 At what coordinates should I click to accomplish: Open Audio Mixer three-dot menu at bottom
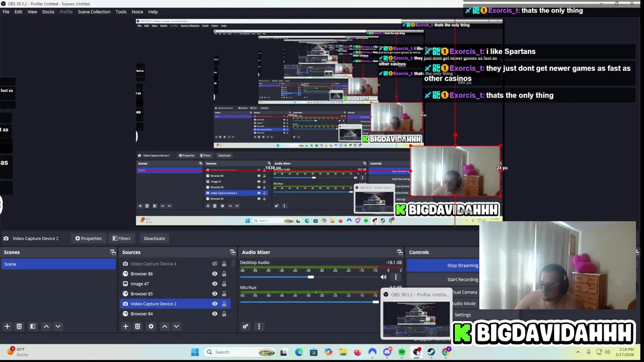tap(259, 326)
